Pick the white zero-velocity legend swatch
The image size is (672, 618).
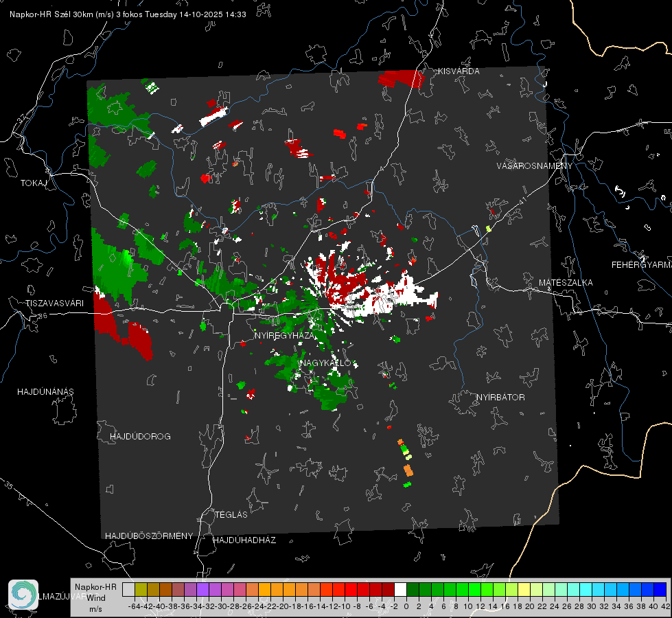[x=400, y=589]
